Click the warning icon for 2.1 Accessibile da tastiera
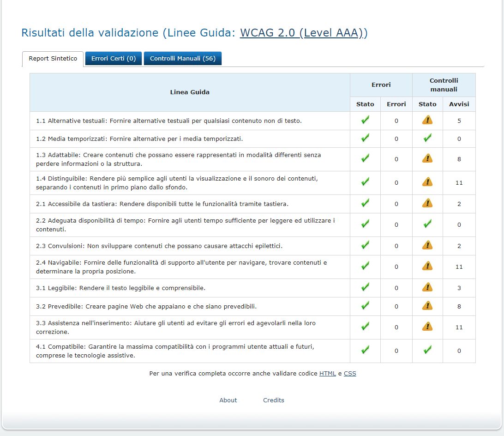The height and width of the screenshot is (436, 504). point(427,203)
